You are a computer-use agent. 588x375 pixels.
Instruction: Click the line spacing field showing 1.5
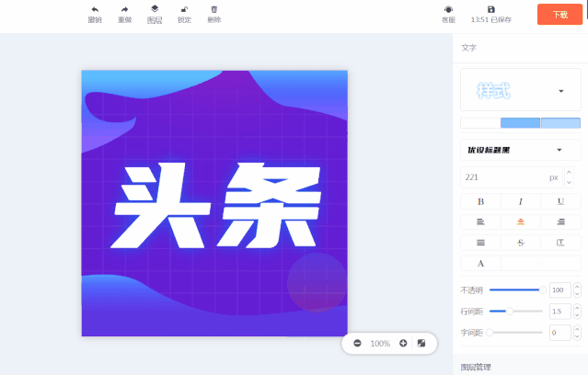click(559, 312)
